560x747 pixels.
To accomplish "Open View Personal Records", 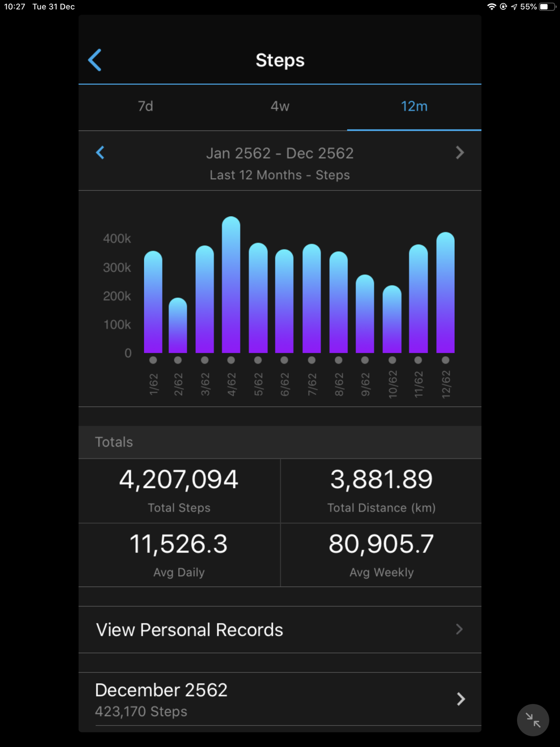I will pos(190,630).
